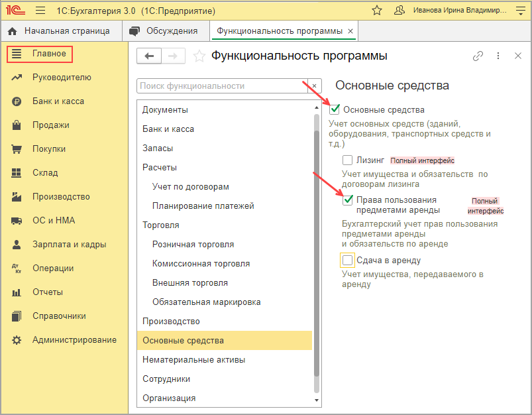Select Планирование платежей item
Screen dimensions: 532x415
(x=225, y=206)
